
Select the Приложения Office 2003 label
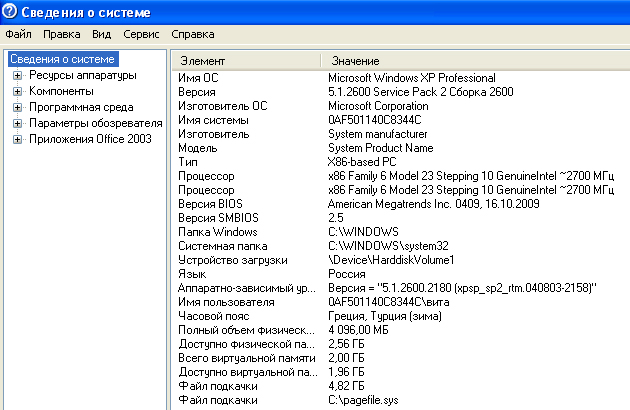(x=90, y=139)
